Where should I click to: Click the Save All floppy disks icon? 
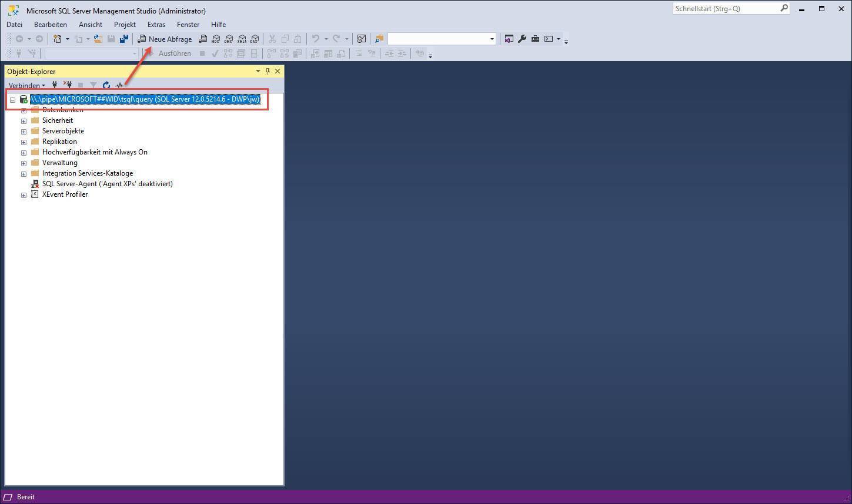[124, 39]
